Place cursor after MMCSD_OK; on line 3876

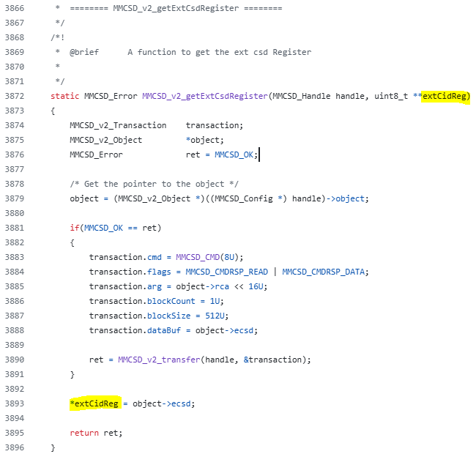click(x=259, y=155)
